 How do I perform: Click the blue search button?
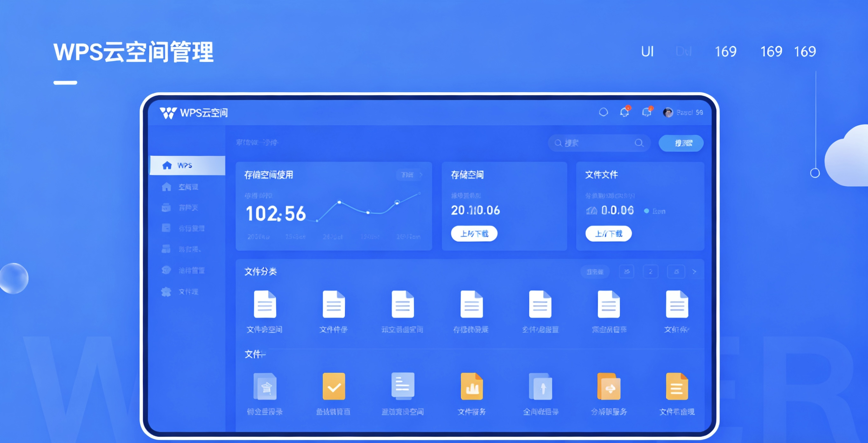tap(681, 143)
